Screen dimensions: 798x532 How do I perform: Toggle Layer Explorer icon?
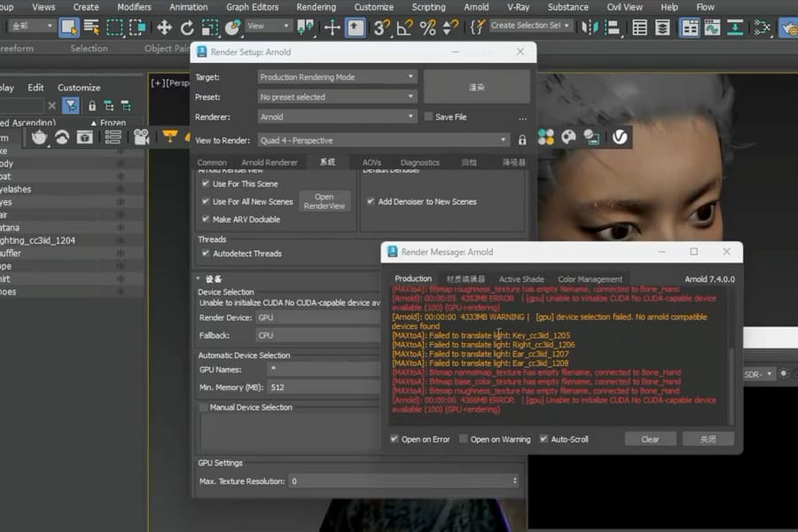(662, 27)
